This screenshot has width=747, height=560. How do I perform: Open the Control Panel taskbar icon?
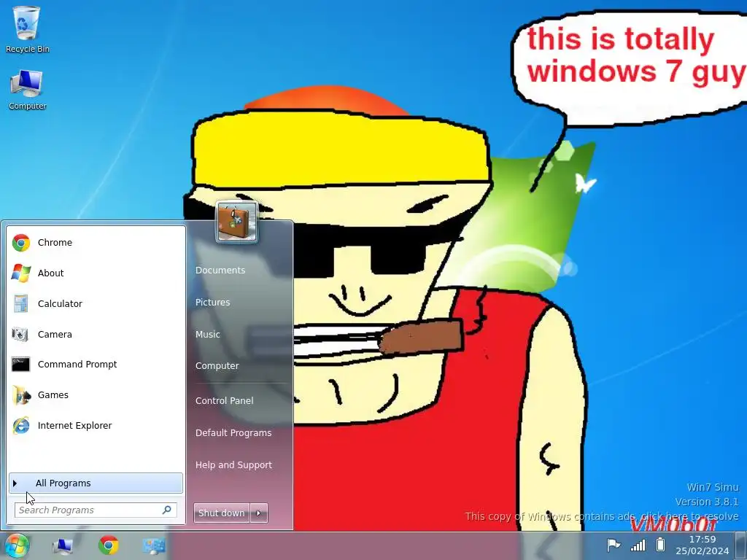[x=154, y=545]
